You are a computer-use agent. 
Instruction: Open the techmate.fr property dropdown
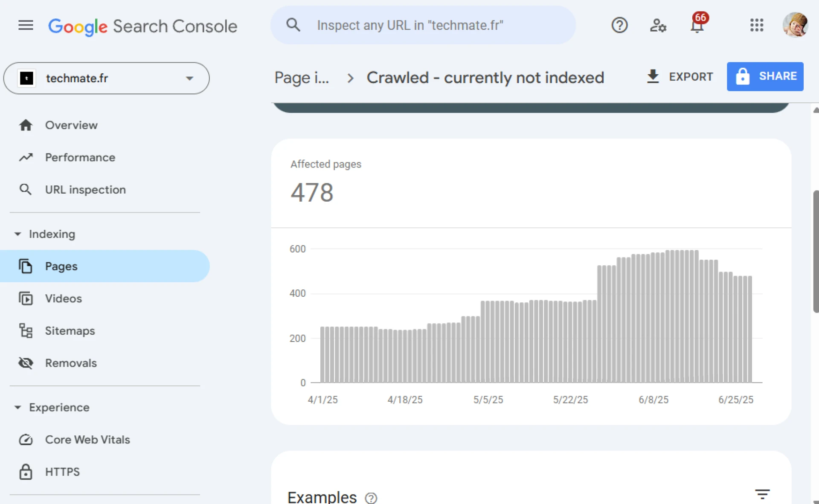pyautogui.click(x=107, y=78)
